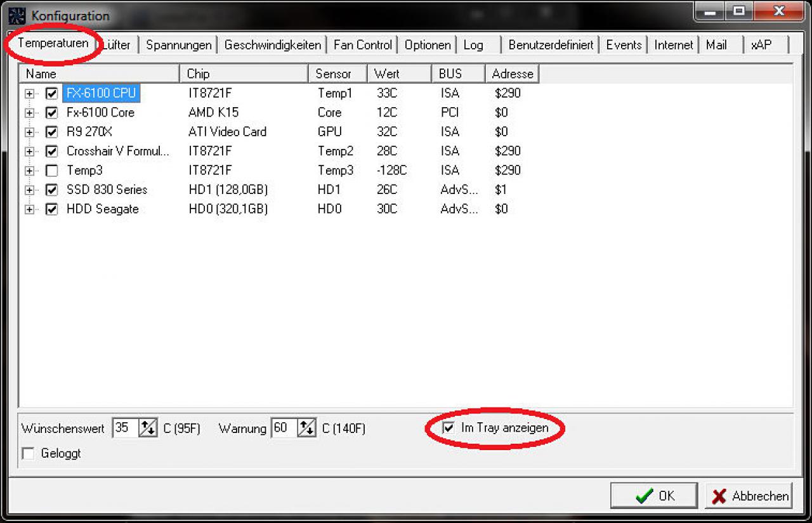
Task: Uncheck the HDD Seagate checkbox
Action: click(52, 209)
